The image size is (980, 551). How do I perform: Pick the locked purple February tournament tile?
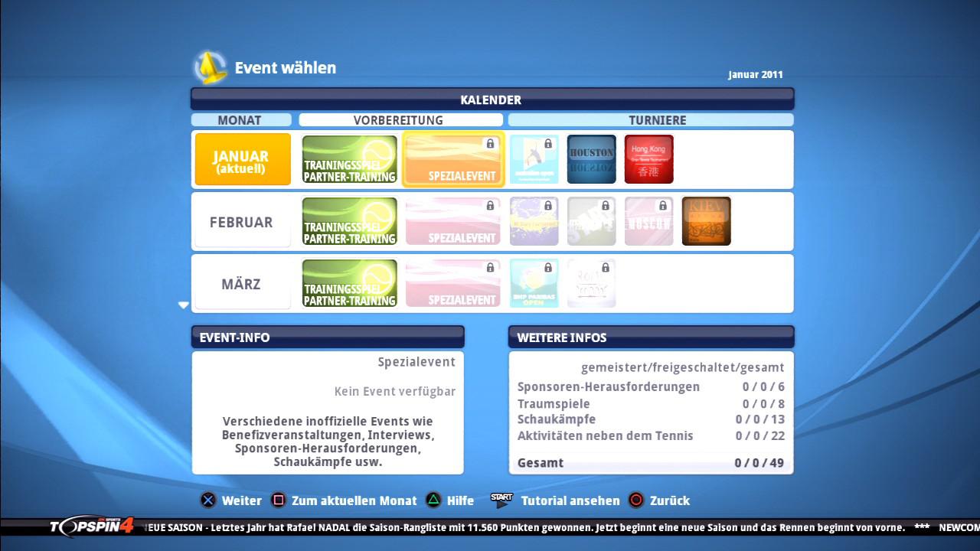pos(534,221)
